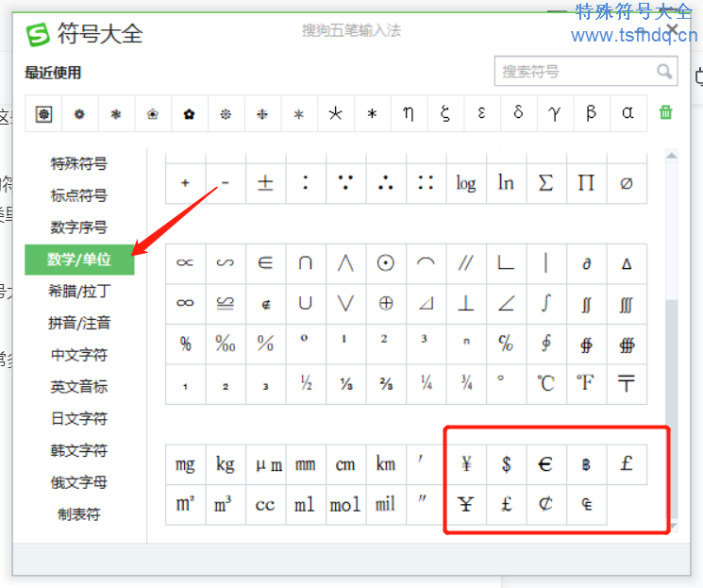Select the 特殊符号 category
Viewport: 703px width, 588px height.
(79, 163)
